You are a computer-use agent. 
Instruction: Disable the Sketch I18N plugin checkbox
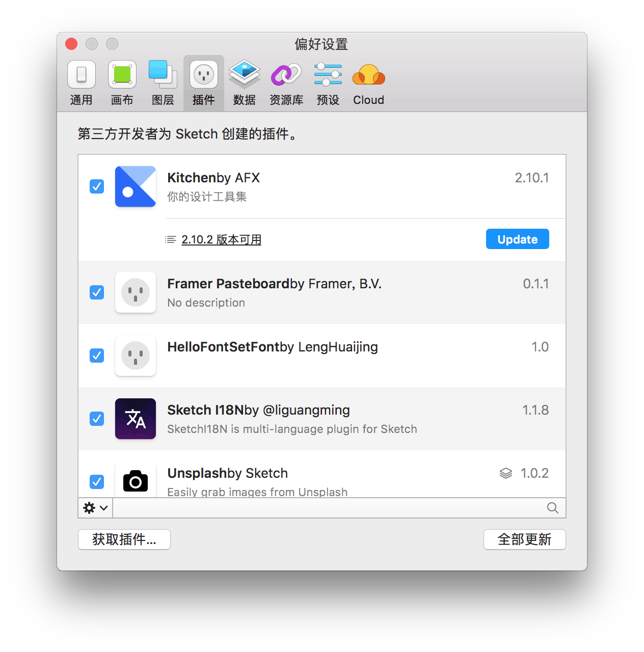click(x=97, y=419)
